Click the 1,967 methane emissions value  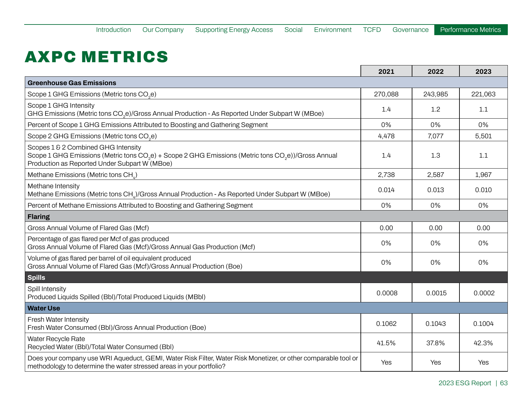tap(483, 175)
